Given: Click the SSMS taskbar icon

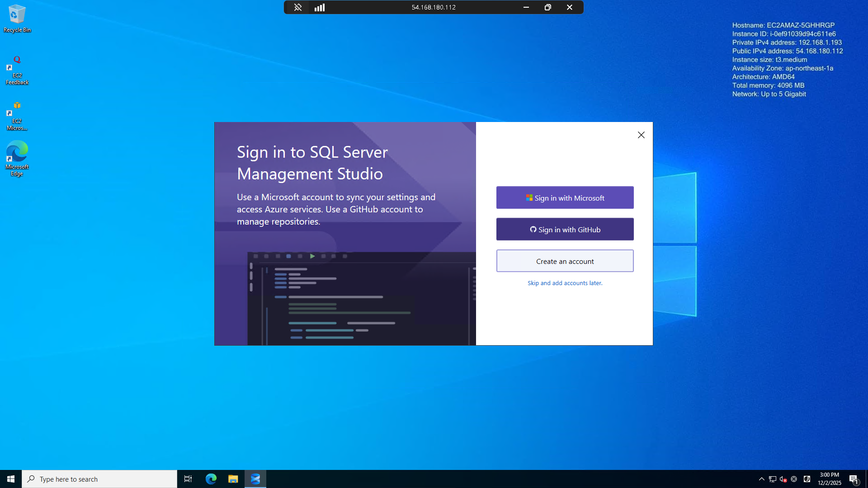Looking at the screenshot, I should pyautogui.click(x=255, y=479).
